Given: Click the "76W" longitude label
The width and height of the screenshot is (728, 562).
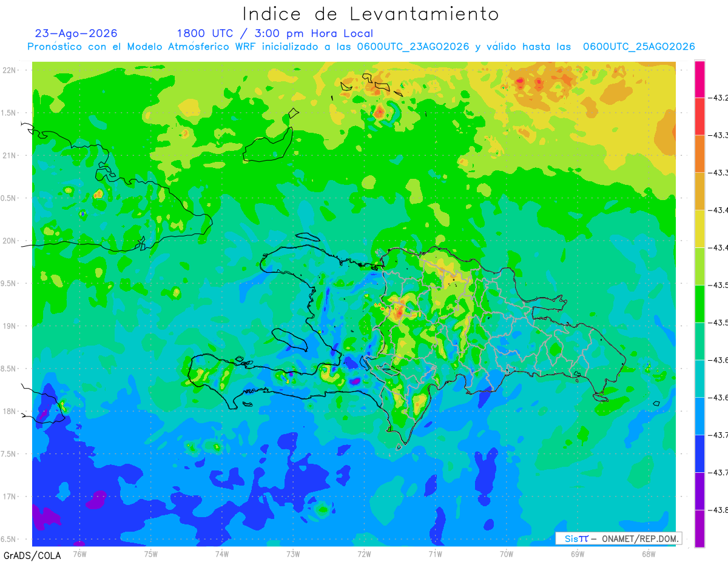Looking at the screenshot, I should coord(79,554).
